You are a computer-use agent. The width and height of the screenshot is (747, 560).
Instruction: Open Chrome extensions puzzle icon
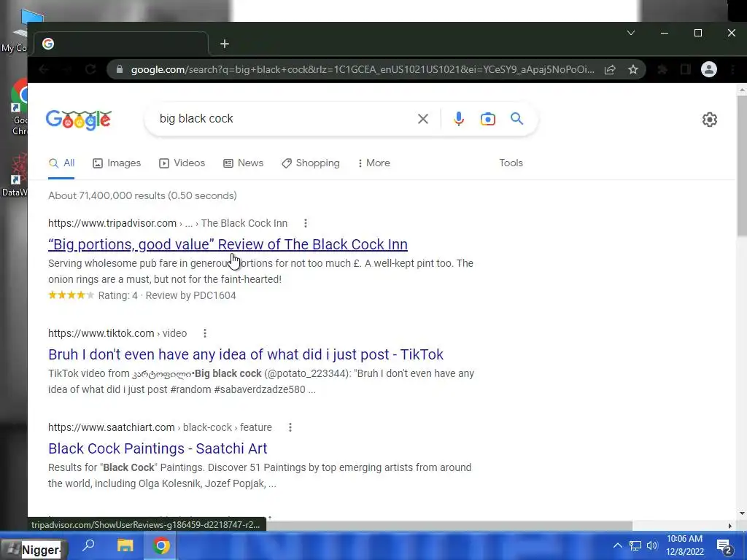pyautogui.click(x=662, y=69)
